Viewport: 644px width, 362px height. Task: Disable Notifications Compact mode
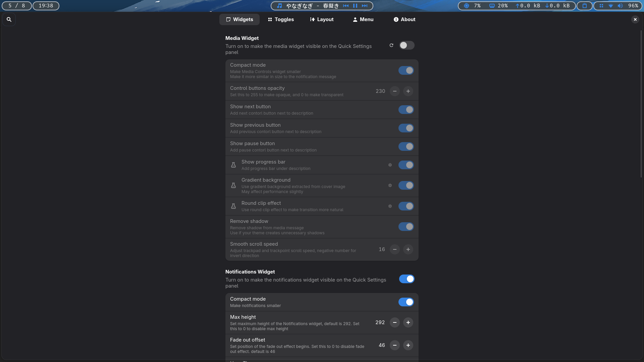[406, 302]
